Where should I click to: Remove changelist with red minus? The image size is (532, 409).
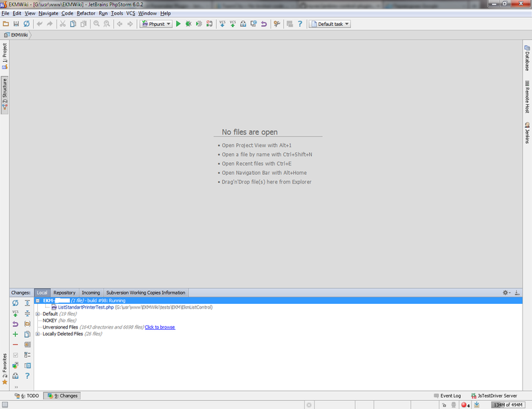pyautogui.click(x=15, y=344)
